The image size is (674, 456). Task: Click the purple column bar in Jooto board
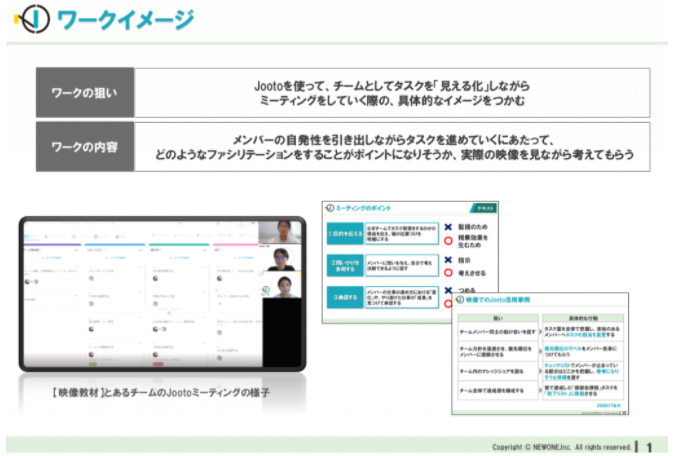[x=52, y=245]
